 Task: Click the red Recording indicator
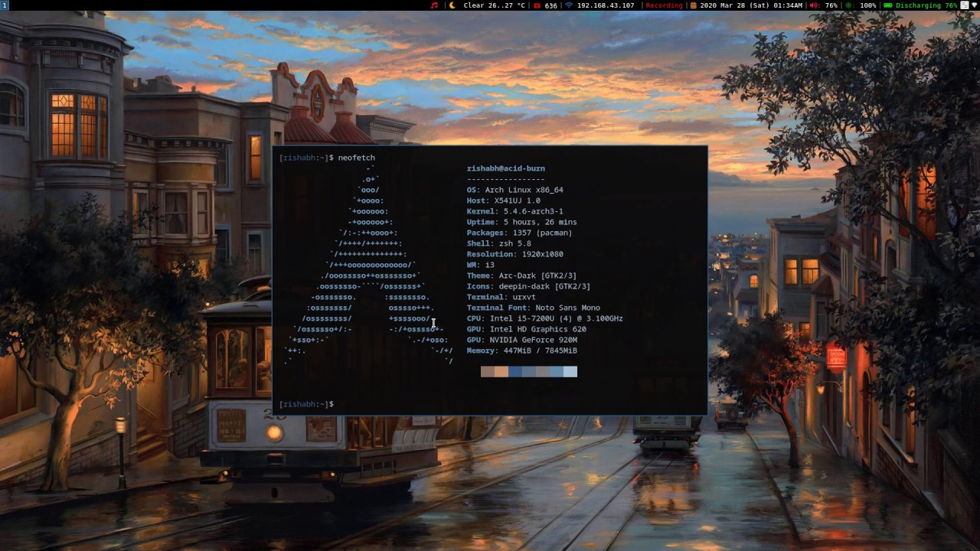[x=665, y=5]
